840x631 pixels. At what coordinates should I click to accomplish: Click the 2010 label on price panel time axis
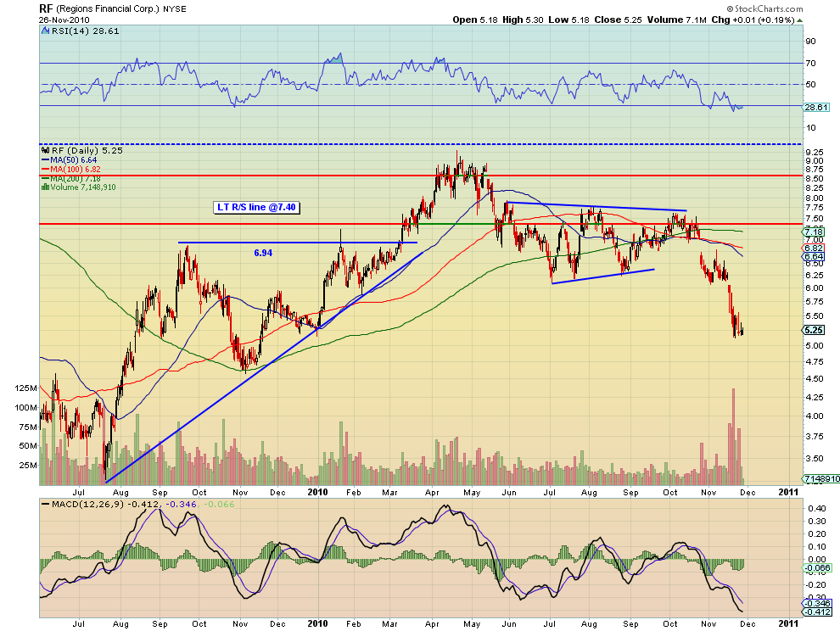[x=317, y=492]
